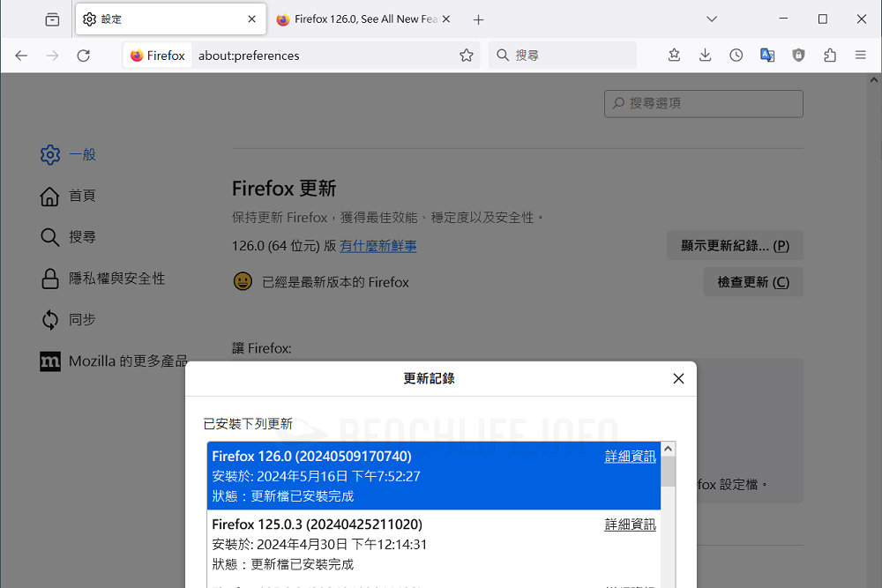Viewport: 882px width, 588px height.
Task: Open the 有什麼新鮮事 link
Action: (x=378, y=246)
